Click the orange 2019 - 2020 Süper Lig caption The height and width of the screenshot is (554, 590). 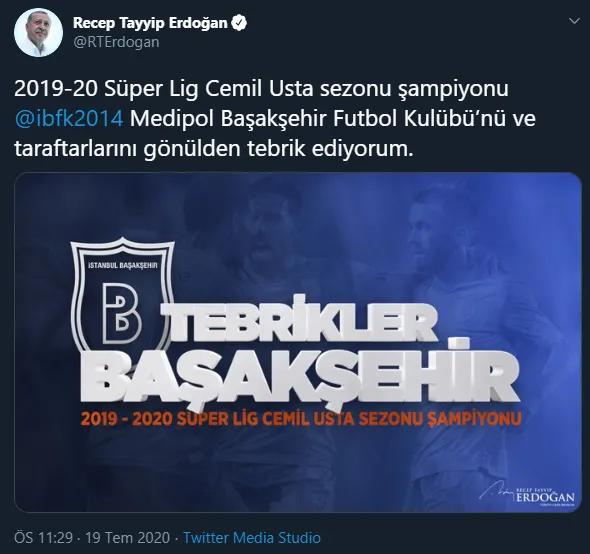[301, 419]
